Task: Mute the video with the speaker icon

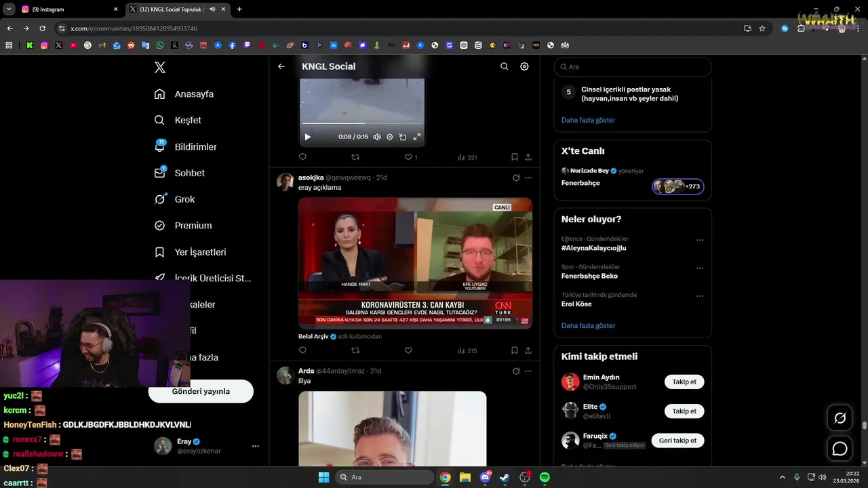Action: [x=376, y=137]
